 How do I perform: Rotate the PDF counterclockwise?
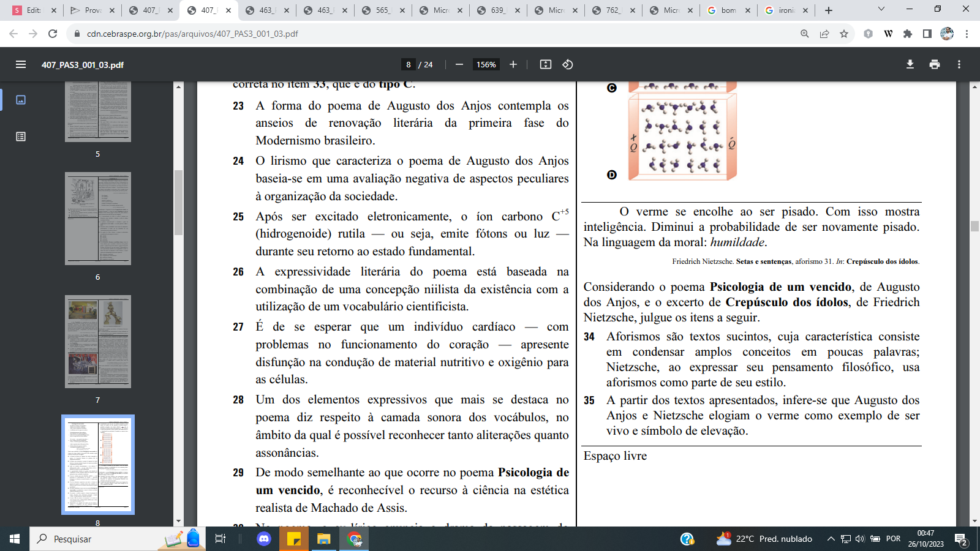pyautogui.click(x=568, y=64)
